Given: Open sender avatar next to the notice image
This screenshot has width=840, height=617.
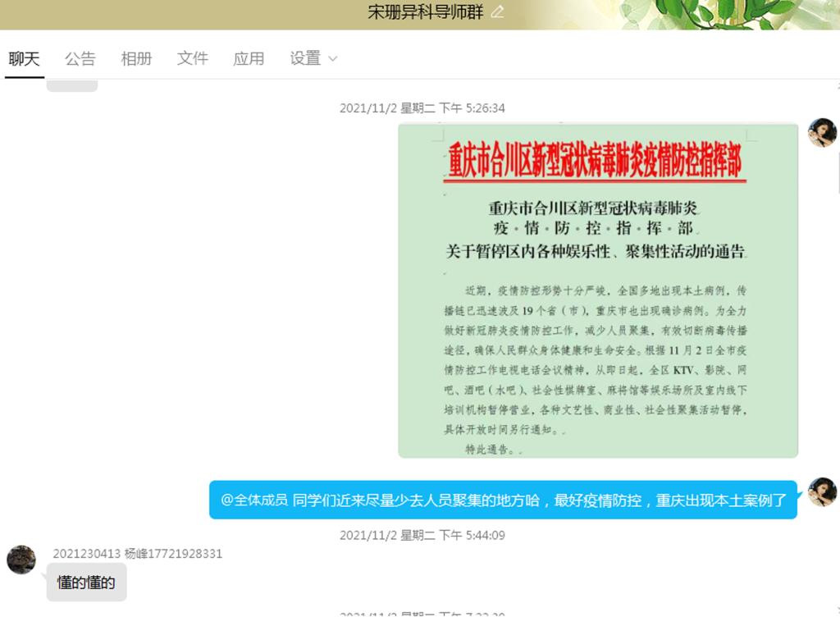Looking at the screenshot, I should 822,132.
